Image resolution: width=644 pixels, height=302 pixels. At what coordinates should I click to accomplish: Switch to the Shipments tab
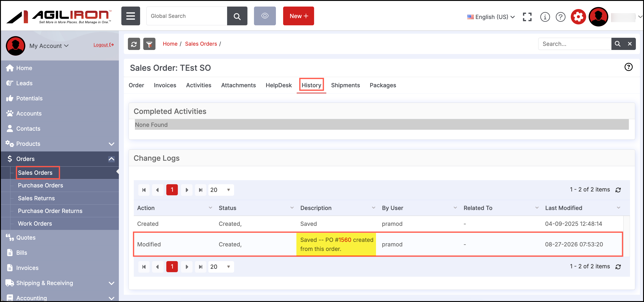[x=345, y=85]
